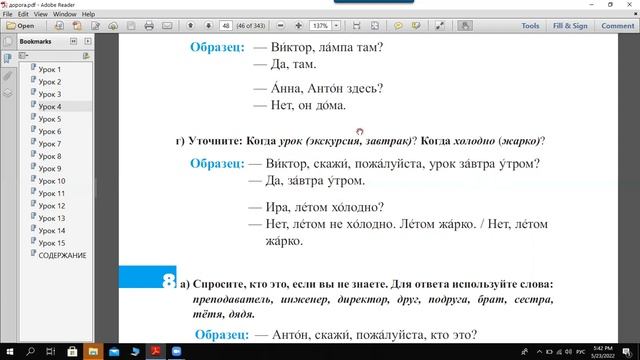
Task: Click the Send email envelope icon
Action: coord(167,26)
